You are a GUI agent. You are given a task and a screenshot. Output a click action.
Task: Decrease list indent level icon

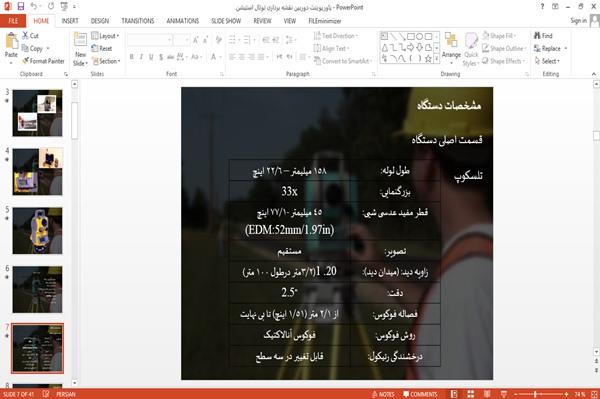[266, 39]
